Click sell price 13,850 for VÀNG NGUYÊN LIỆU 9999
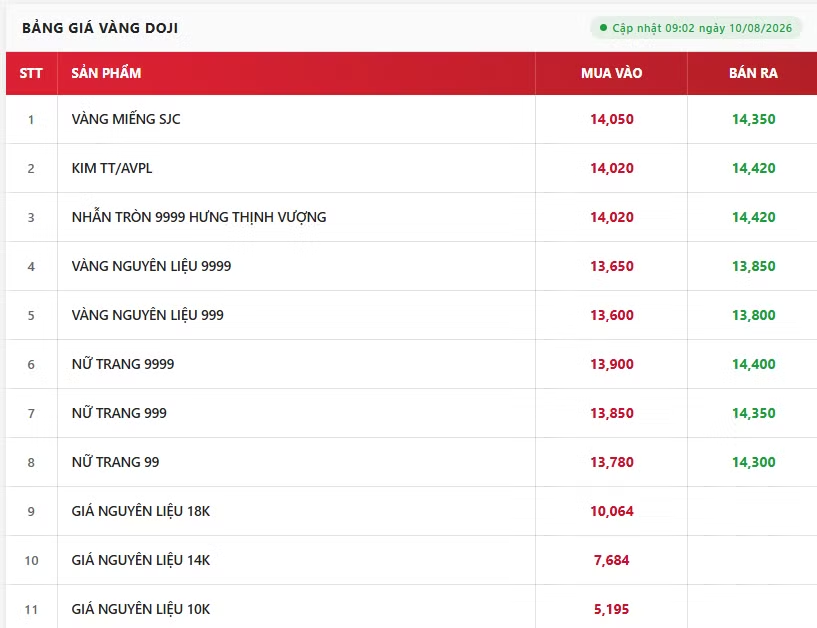Viewport: 817px width, 628px height. pos(753,266)
